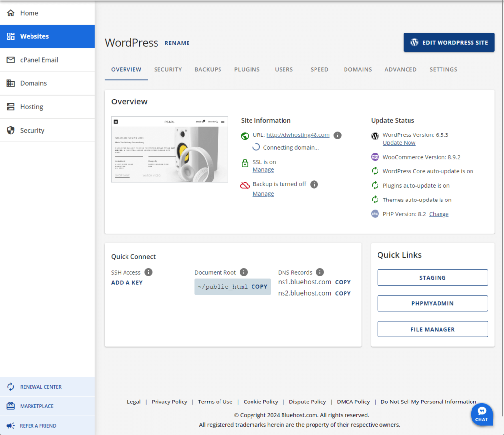Click the Renewal Center refresh icon
This screenshot has width=504, height=435.
(11, 387)
